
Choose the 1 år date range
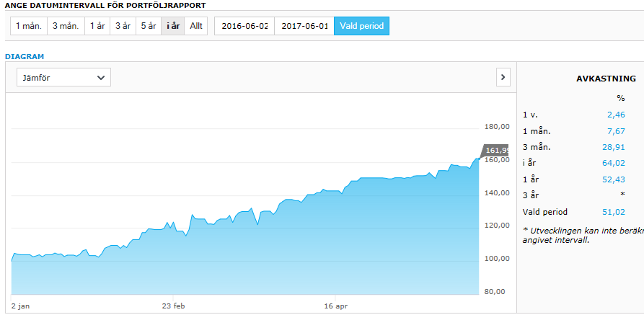tap(97, 27)
